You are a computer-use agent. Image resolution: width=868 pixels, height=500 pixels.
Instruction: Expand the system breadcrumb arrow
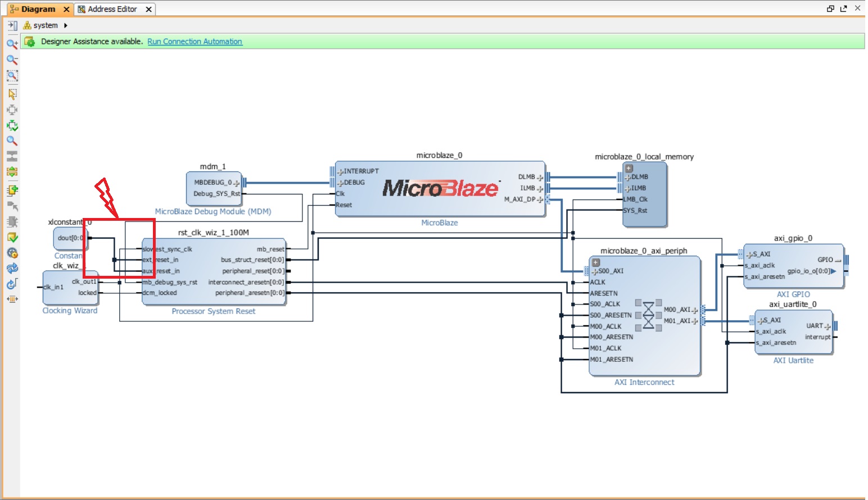coord(66,25)
